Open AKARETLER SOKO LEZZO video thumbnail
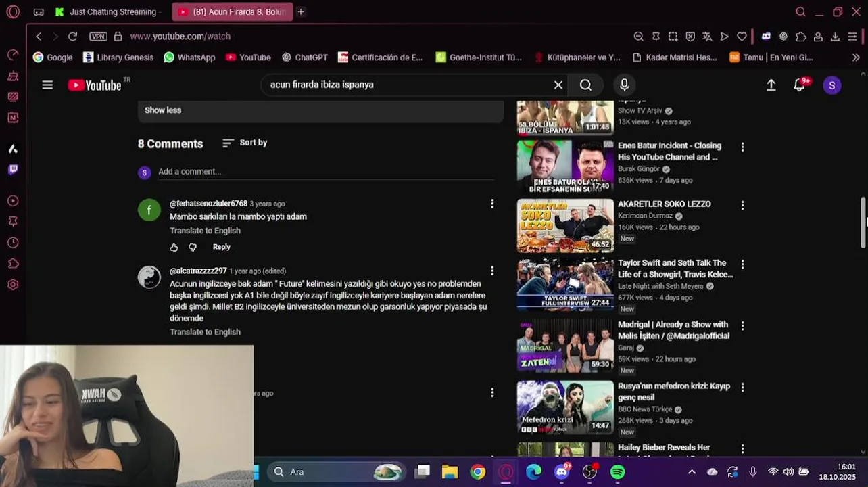The height and width of the screenshot is (487, 868). [565, 225]
